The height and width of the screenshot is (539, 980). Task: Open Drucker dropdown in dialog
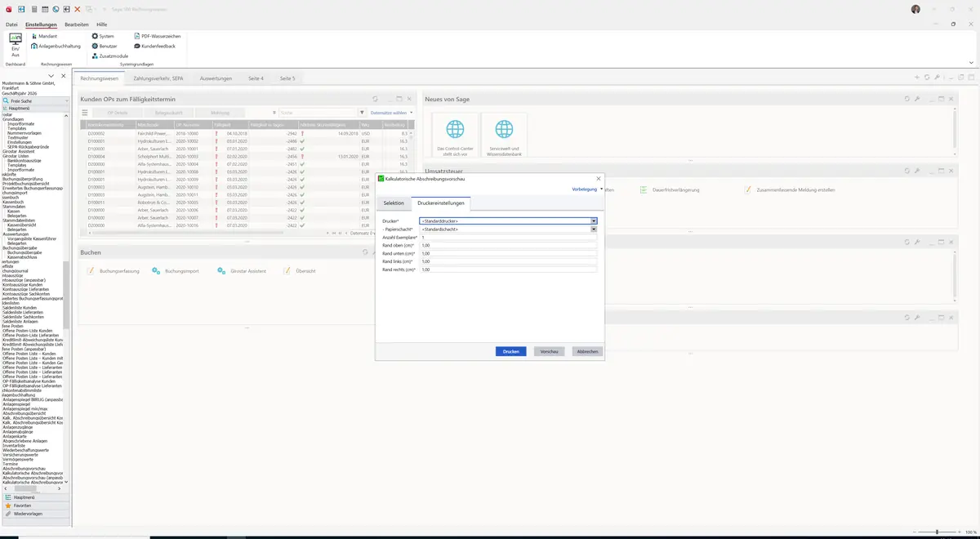click(594, 220)
